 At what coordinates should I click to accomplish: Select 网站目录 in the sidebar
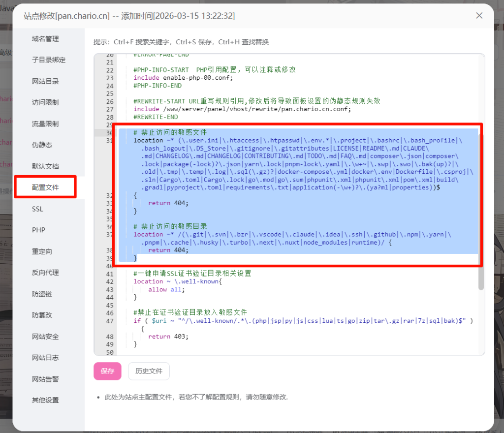45,81
